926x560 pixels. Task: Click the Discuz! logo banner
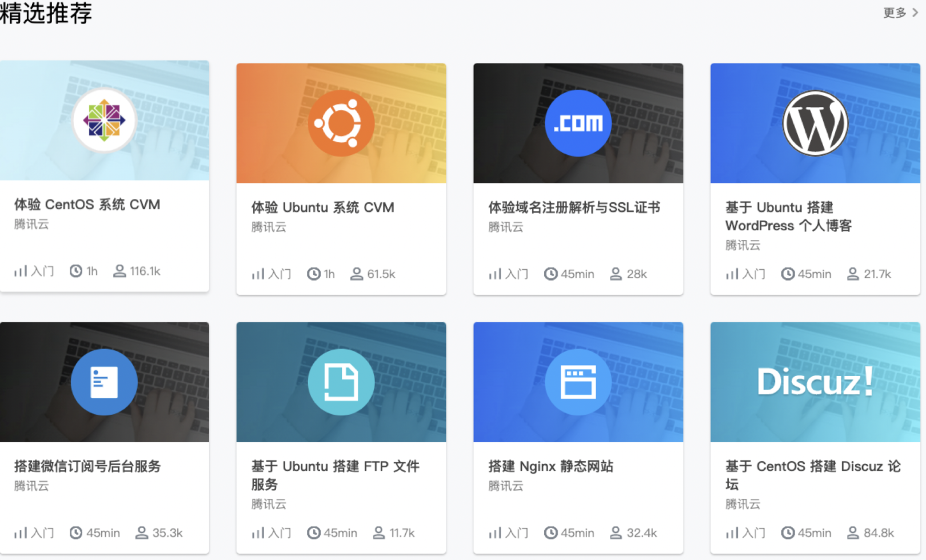(815, 382)
